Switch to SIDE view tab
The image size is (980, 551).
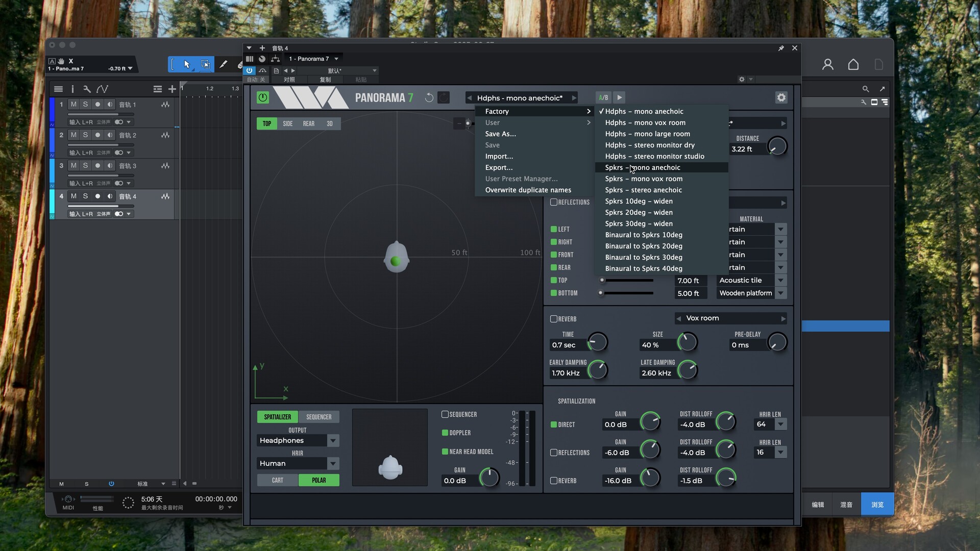[x=288, y=123]
